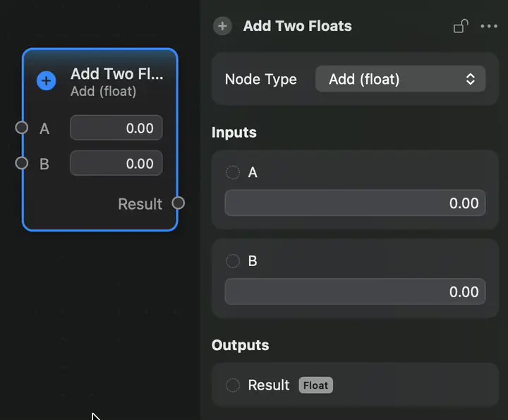Toggle the unlock padlock icon in the inspector header
The height and width of the screenshot is (420, 508).
coord(461,26)
